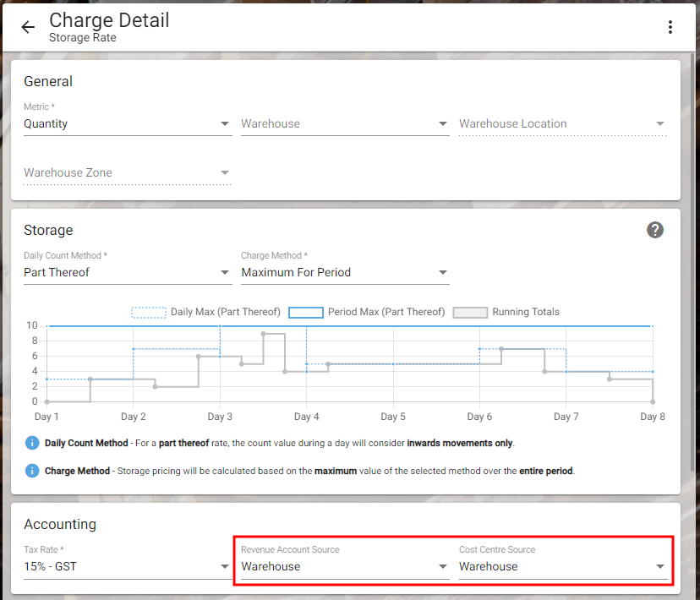Image resolution: width=700 pixels, height=600 pixels.
Task: Click the page vertical scrollbar
Action: click(x=692, y=262)
